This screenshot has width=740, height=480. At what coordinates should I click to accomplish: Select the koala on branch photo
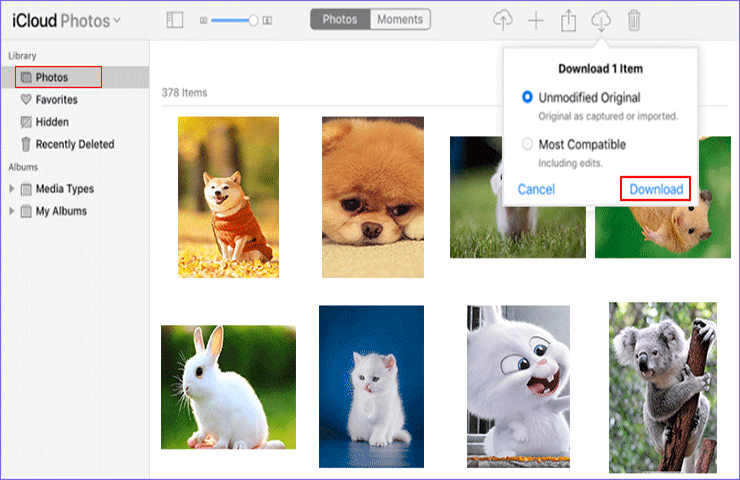coord(663,387)
